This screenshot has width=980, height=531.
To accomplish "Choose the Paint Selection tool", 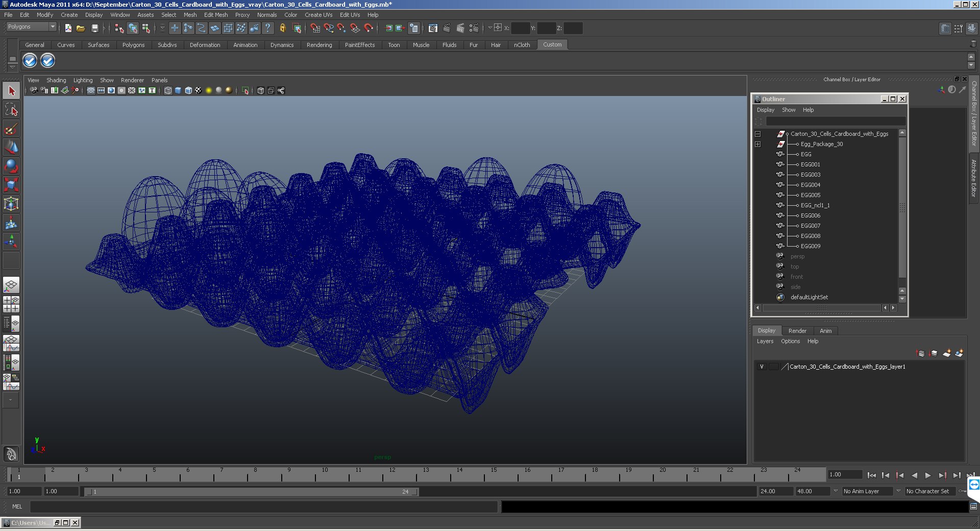I will click(x=11, y=129).
